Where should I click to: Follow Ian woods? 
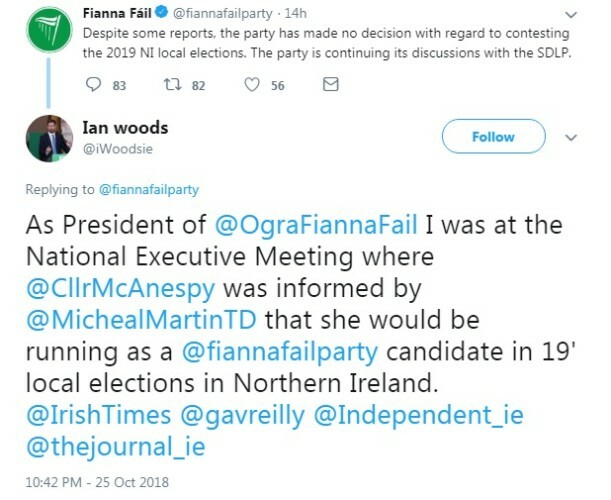493,137
